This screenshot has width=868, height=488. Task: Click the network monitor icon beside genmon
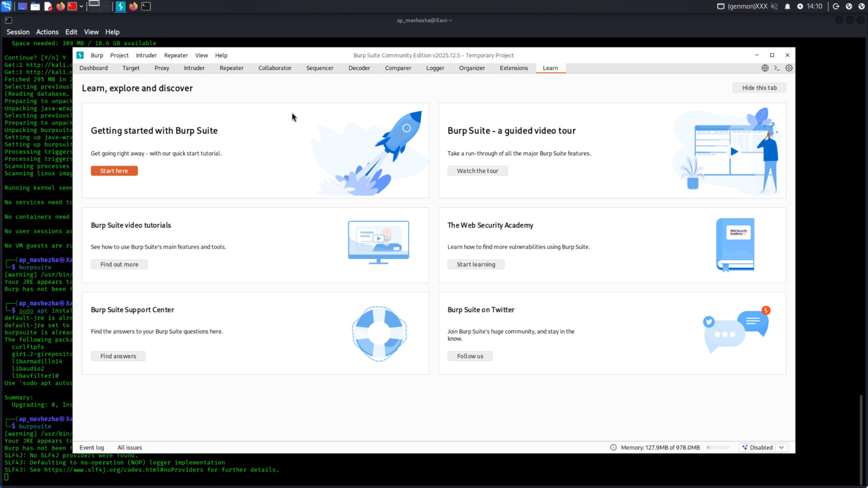coord(720,6)
